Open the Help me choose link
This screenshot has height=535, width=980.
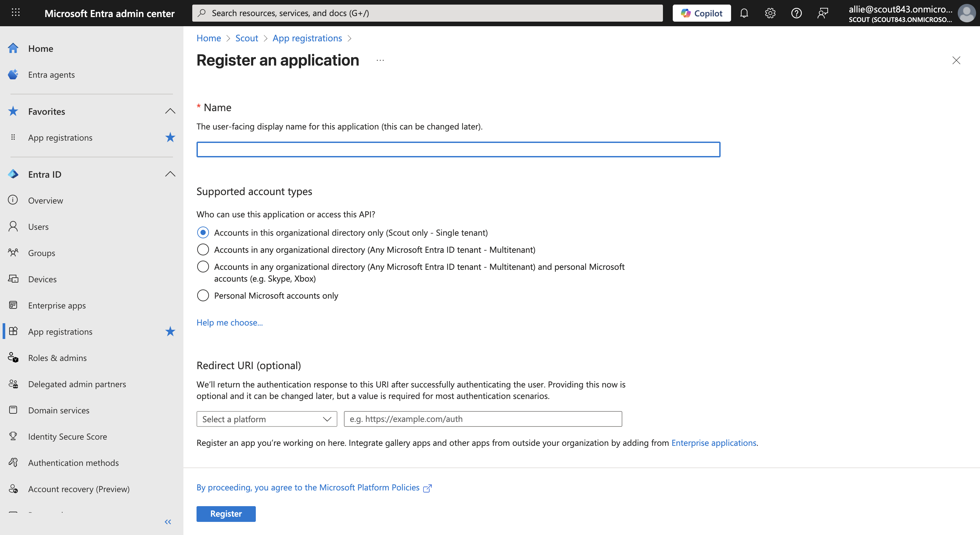click(x=229, y=323)
